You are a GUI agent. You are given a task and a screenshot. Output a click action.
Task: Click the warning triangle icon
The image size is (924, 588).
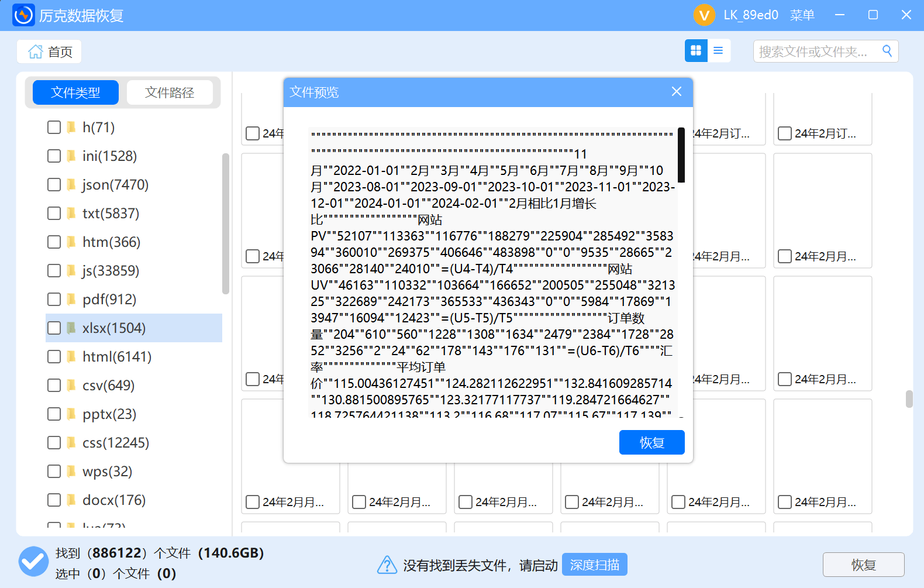pyautogui.click(x=387, y=565)
